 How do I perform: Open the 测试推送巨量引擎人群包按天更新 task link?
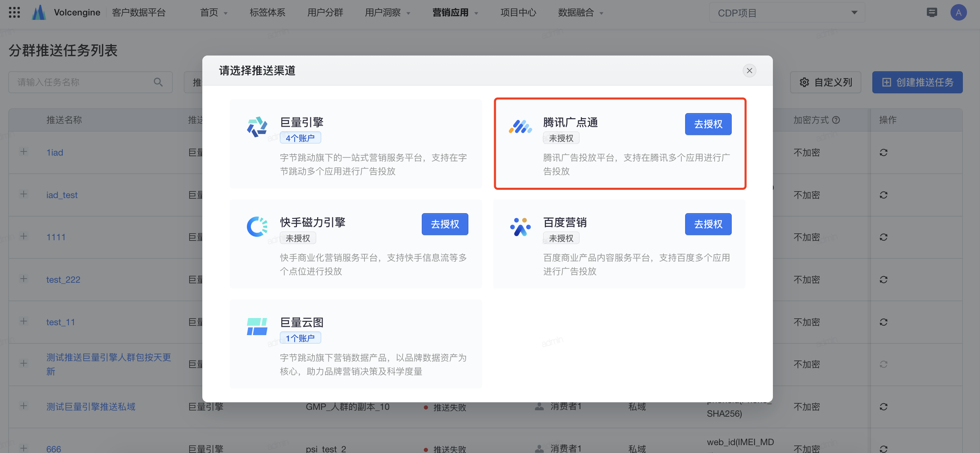[108, 365]
